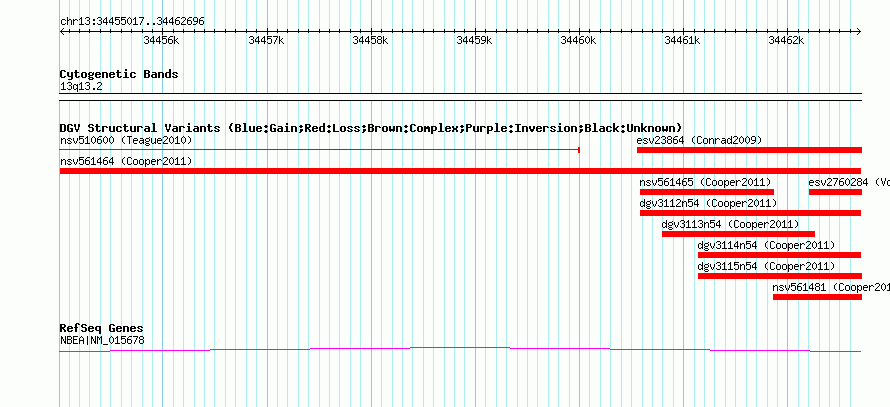890x407 pixels.
Task: Click the 34462k ruler tick label
Action: coord(787,40)
